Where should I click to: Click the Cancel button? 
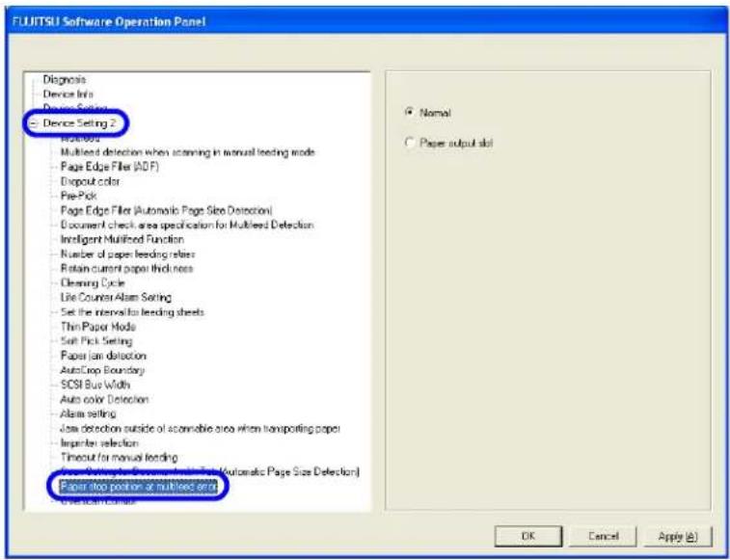(x=603, y=536)
